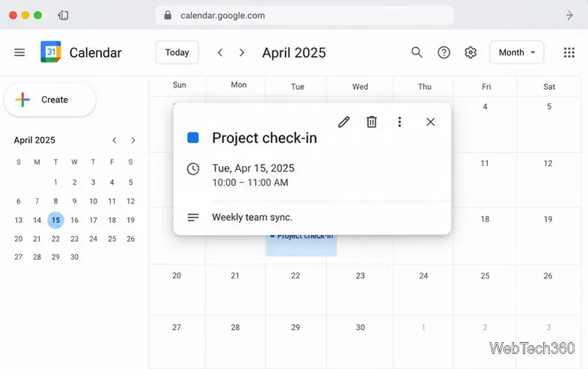
Task: Click the lock icon in address bar
Action: click(168, 16)
